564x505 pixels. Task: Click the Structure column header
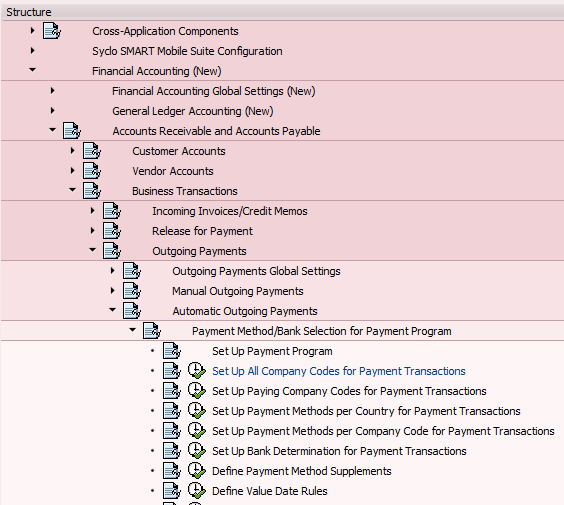click(x=282, y=12)
